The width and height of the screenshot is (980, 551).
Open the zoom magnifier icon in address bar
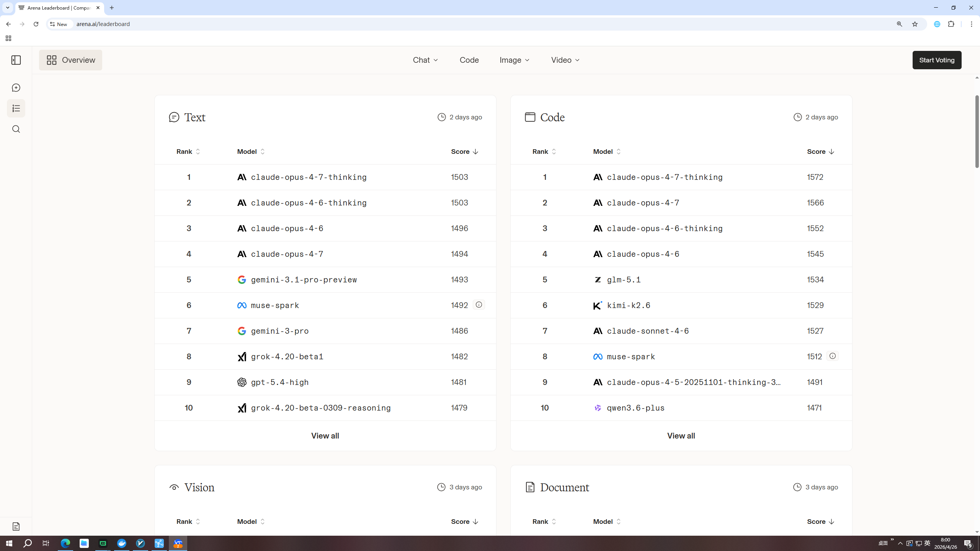tap(899, 24)
